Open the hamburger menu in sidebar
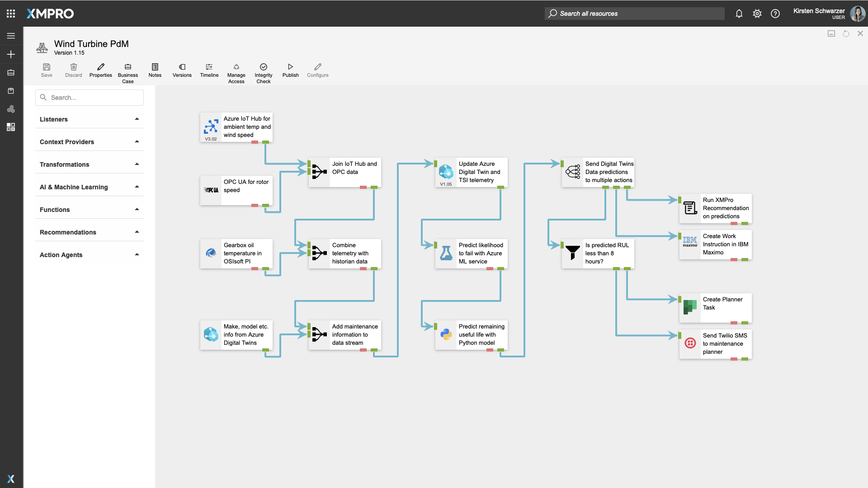The width and height of the screenshot is (868, 488). tap(11, 36)
